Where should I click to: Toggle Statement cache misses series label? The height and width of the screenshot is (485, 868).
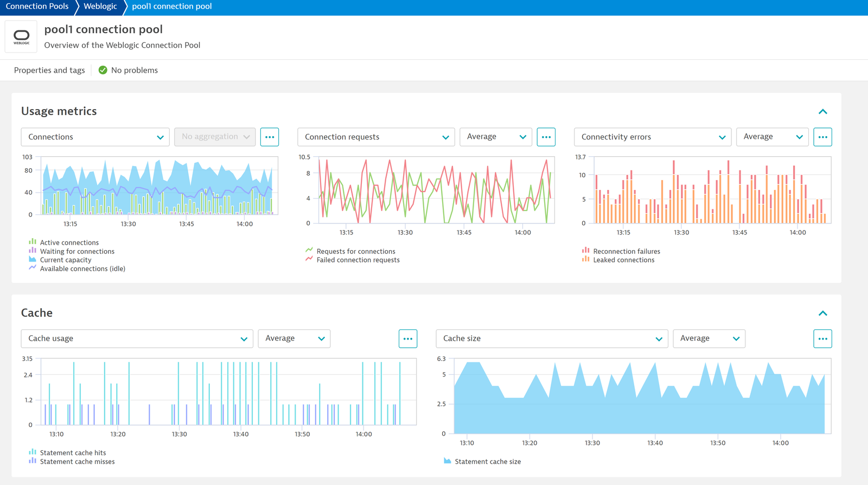(x=77, y=462)
